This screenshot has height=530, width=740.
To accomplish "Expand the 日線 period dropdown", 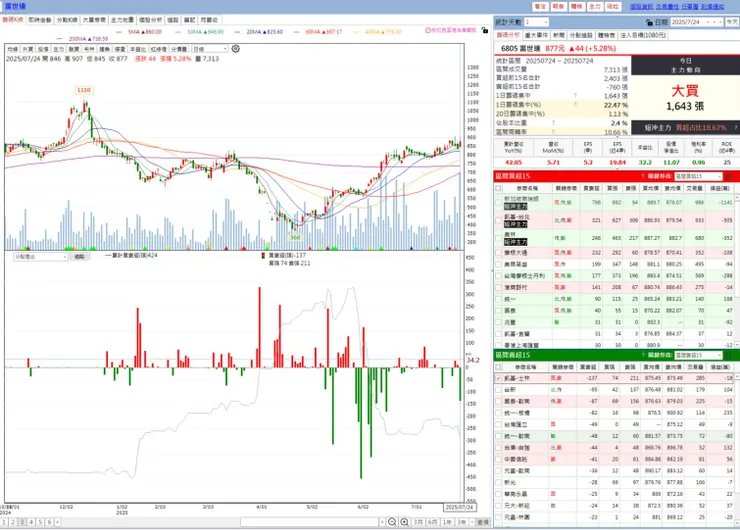I will (210, 49).
